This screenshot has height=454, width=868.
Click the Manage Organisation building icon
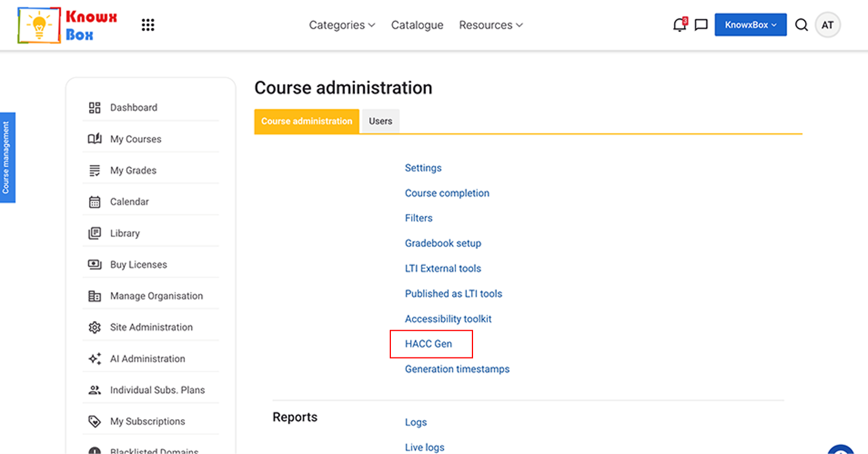point(94,296)
